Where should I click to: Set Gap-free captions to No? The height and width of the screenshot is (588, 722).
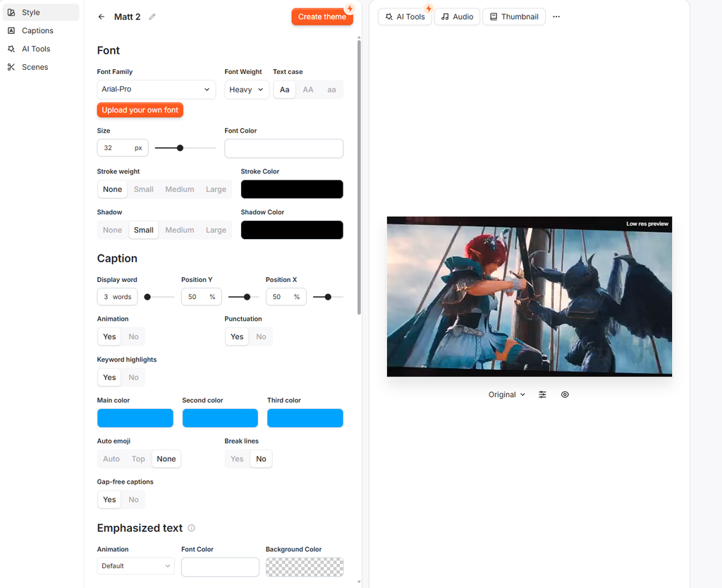(x=133, y=500)
